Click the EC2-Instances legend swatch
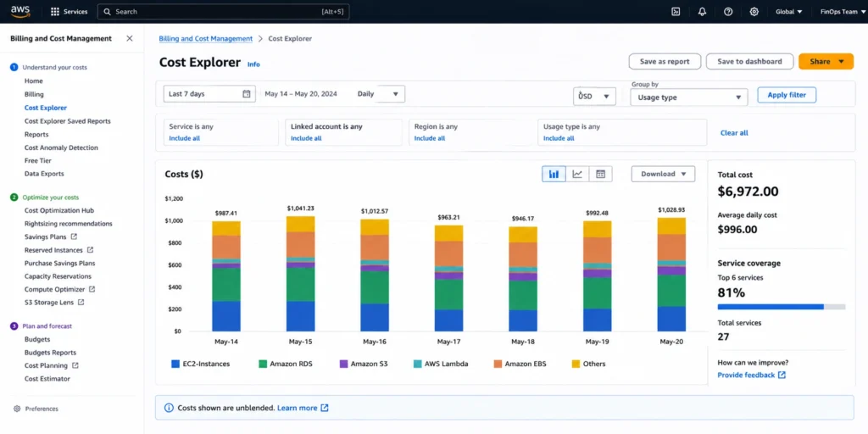This screenshot has height=434, width=868. coord(175,364)
